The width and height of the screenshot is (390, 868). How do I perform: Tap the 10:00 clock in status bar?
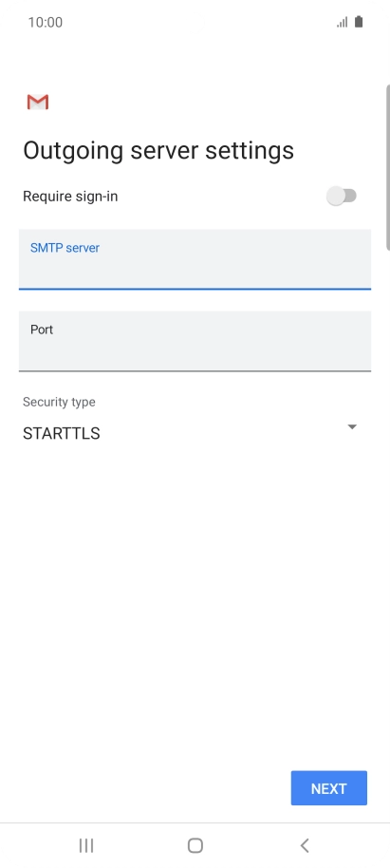coord(46,22)
